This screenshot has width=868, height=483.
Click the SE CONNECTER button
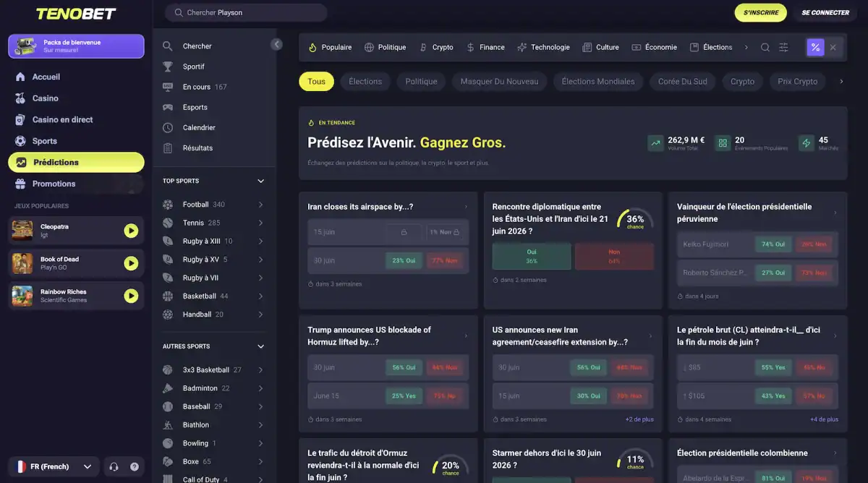point(825,12)
